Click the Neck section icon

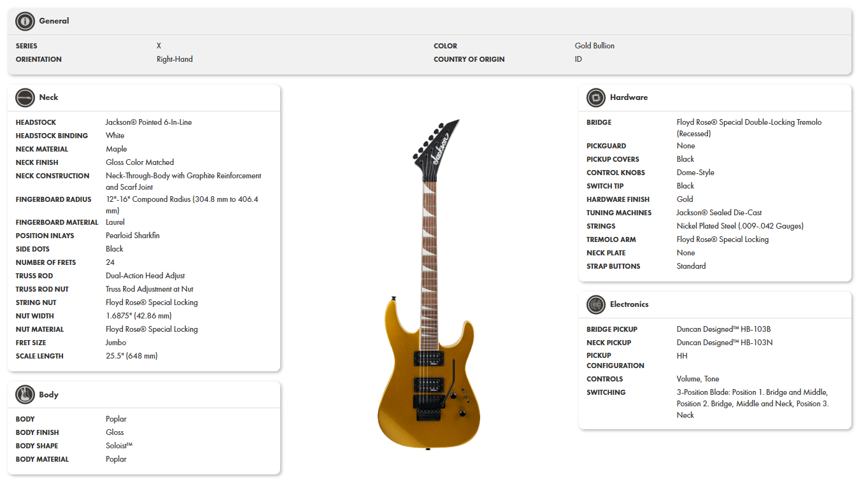[x=25, y=97]
